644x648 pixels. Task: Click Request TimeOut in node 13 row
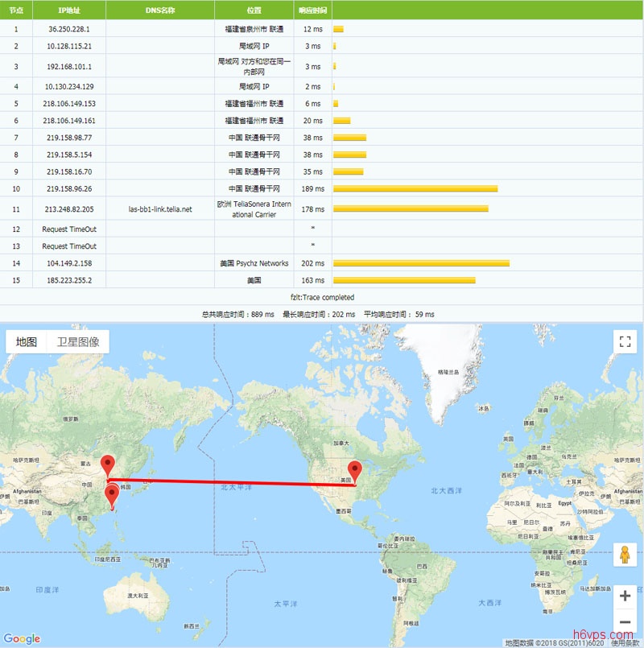[69, 246]
